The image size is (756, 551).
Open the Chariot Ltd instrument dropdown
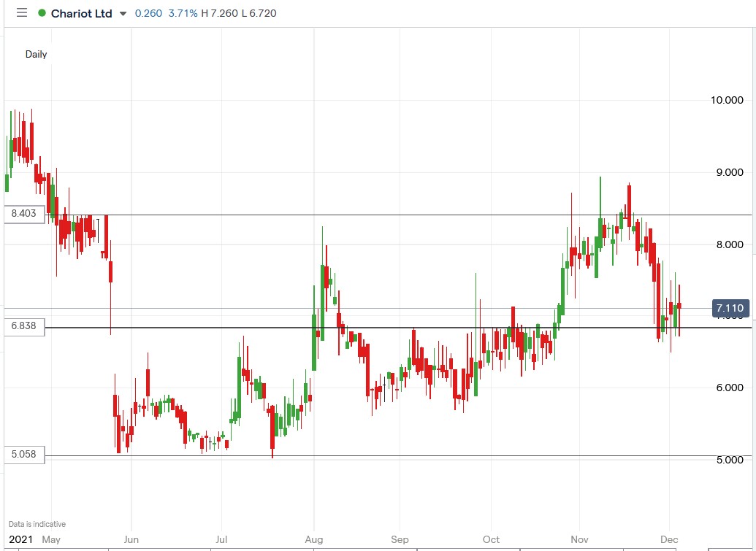[x=121, y=12]
